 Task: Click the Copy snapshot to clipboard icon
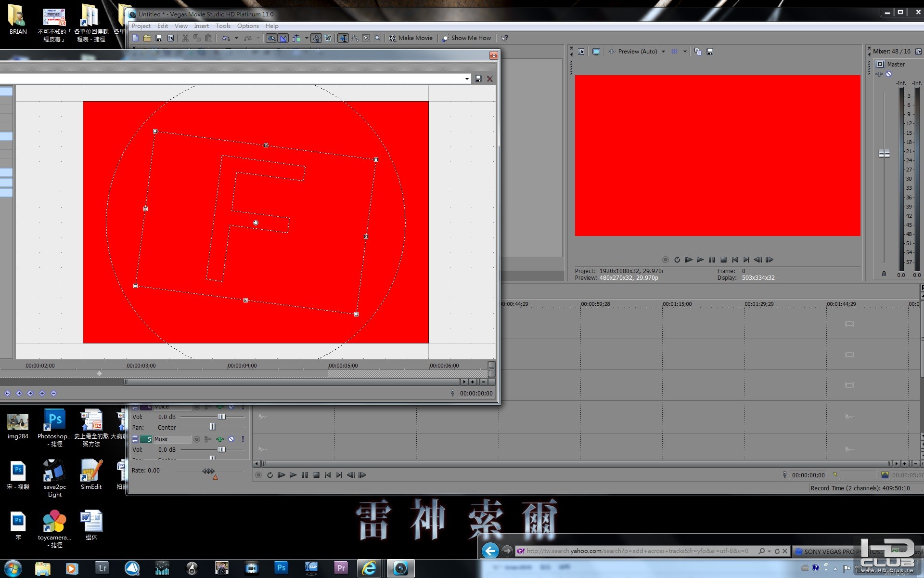pyautogui.click(x=698, y=52)
